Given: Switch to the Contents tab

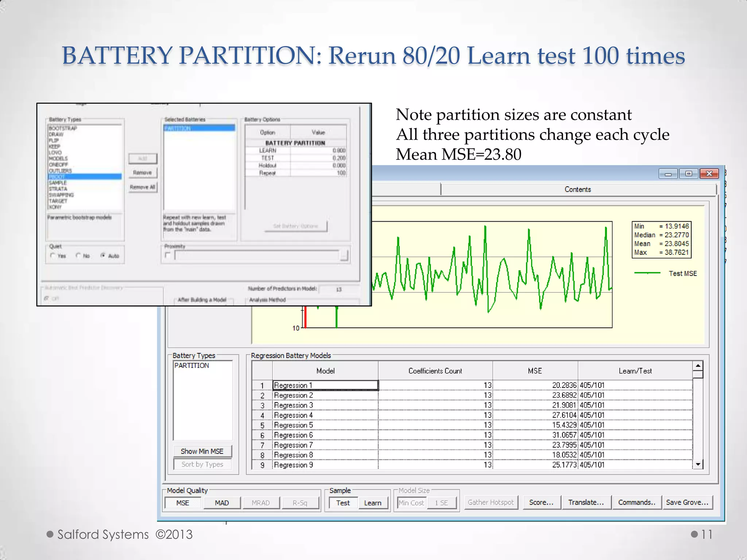Looking at the screenshot, I should click(578, 189).
